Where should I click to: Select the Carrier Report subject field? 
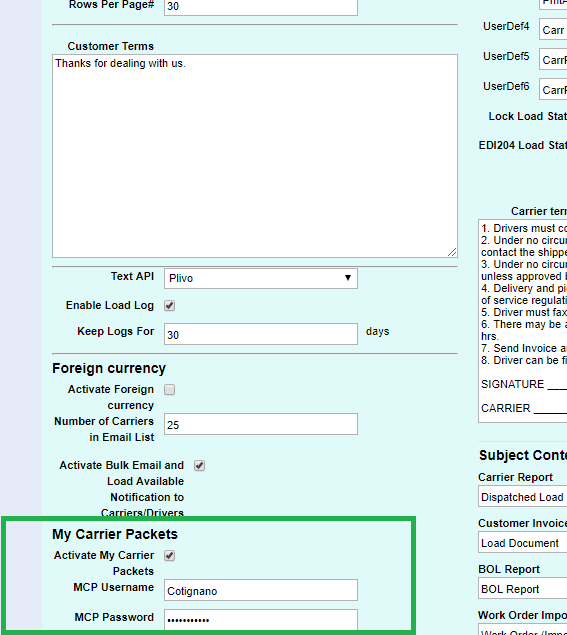pos(523,496)
